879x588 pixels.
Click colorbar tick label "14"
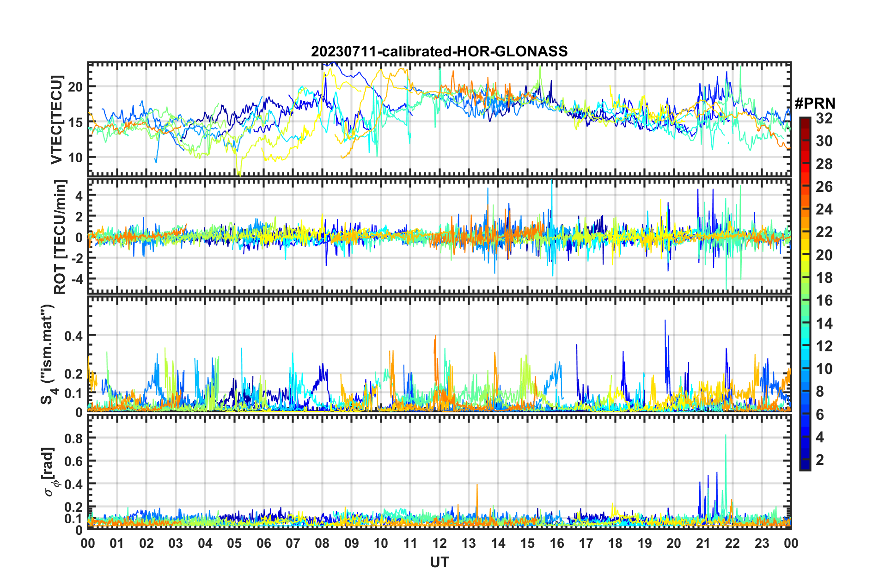coord(824,324)
